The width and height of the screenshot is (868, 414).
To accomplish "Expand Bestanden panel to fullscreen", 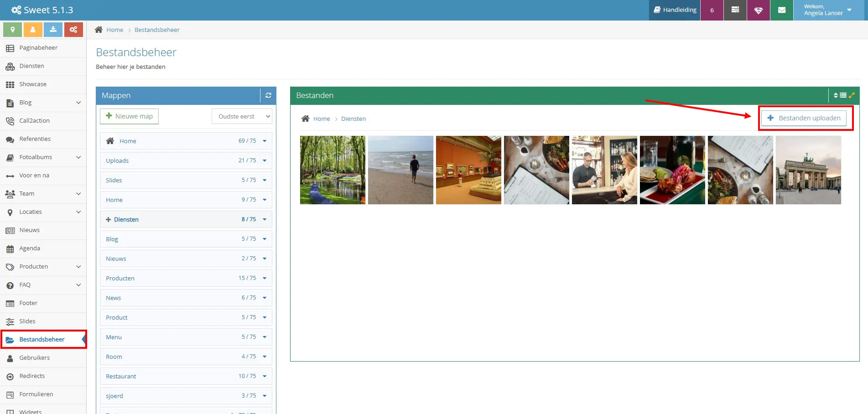I will (x=852, y=95).
